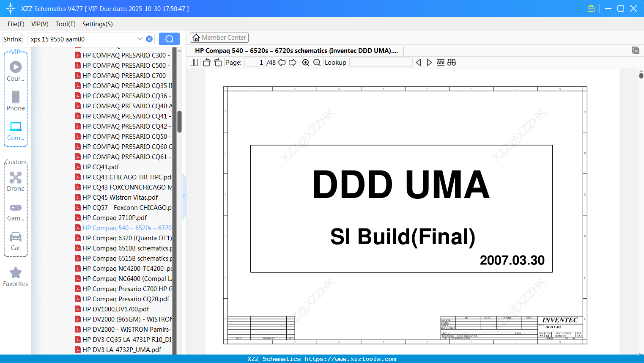Toggle two-page split view icon
The height and width of the screenshot is (363, 644).
point(194,63)
